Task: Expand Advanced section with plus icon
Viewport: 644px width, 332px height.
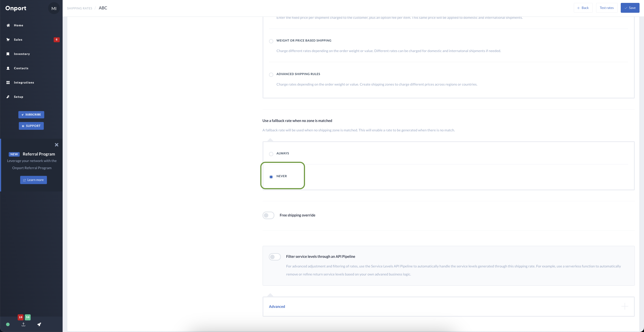Action: click(x=625, y=306)
